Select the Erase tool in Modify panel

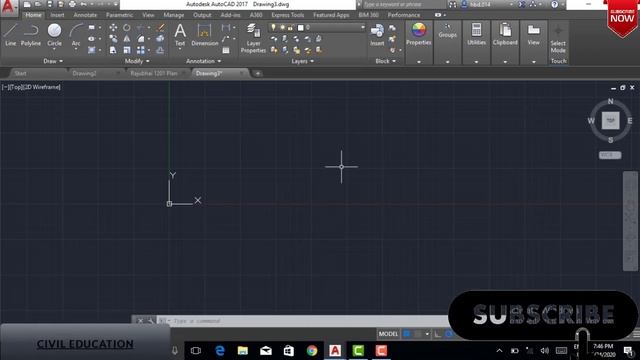pos(160,27)
